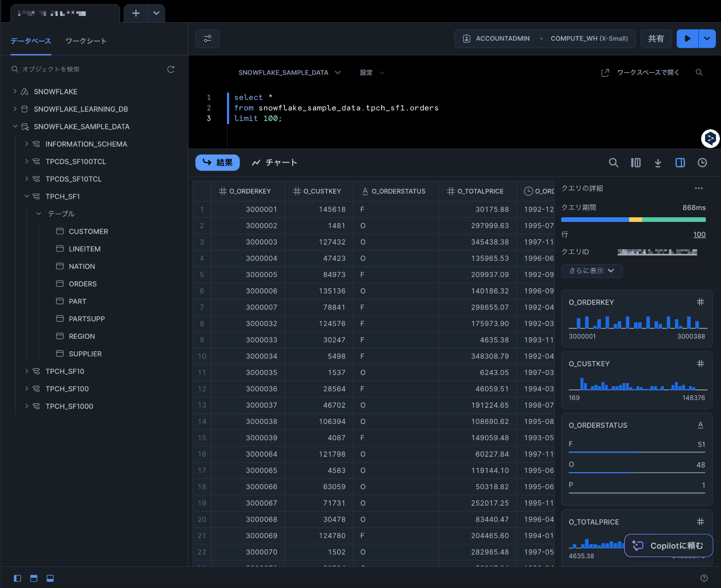Select the ORDERS table
721x588 pixels.
coord(83,284)
